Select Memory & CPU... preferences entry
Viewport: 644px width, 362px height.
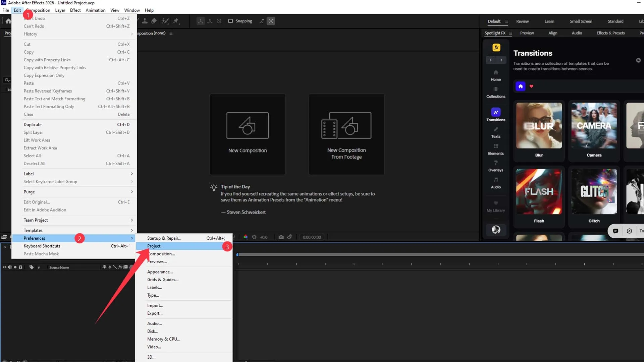[x=164, y=339]
